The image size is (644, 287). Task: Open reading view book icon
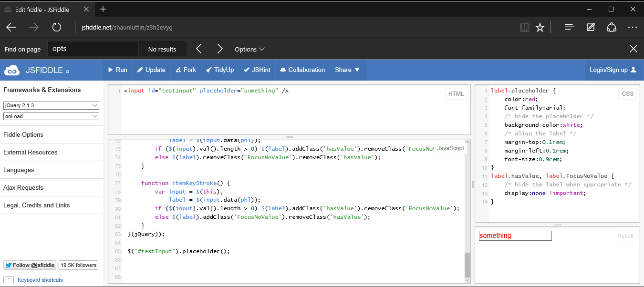[x=524, y=28]
